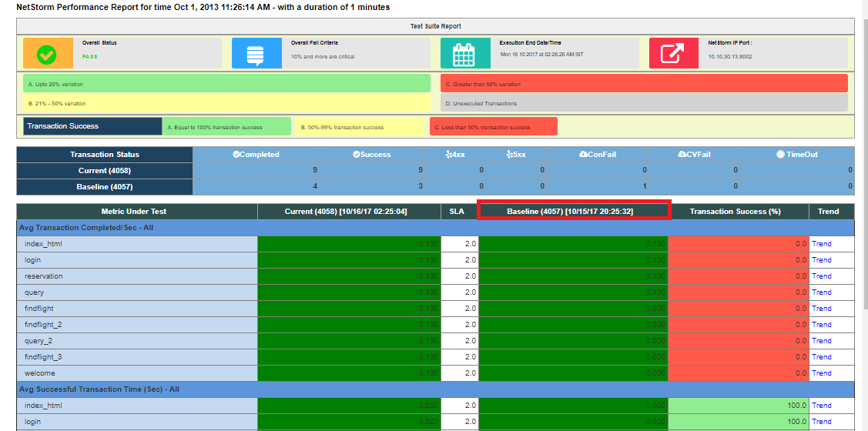Open Trend link for findflight_2 row
868x431 pixels.
pyautogui.click(x=822, y=325)
